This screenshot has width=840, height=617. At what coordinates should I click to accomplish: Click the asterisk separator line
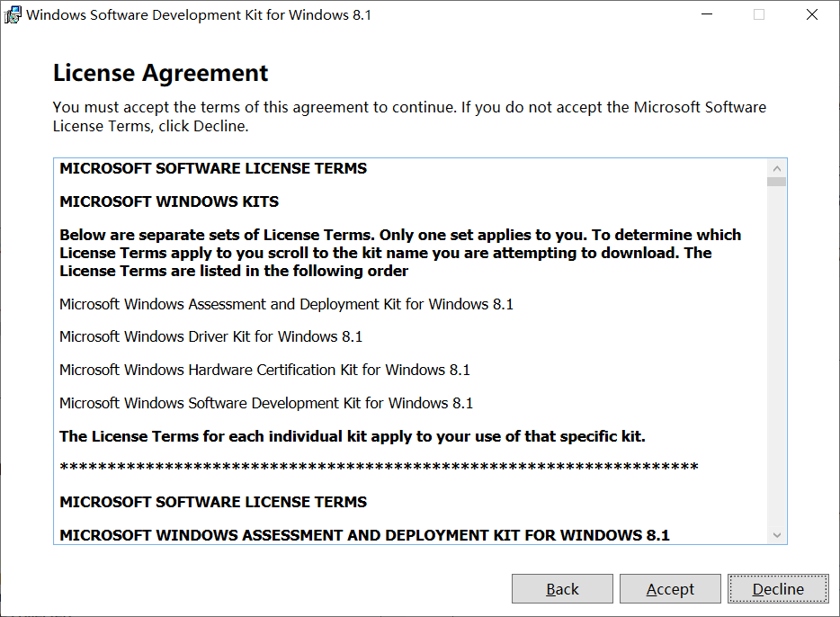(x=379, y=467)
